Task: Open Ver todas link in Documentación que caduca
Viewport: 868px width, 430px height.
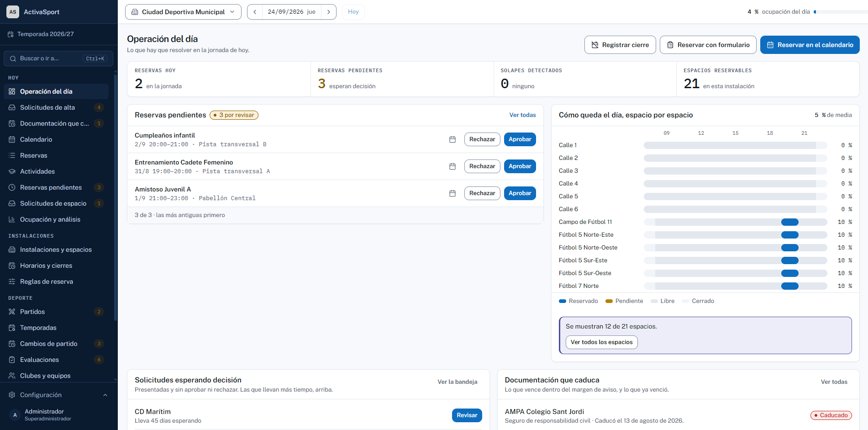Action: 834,382
